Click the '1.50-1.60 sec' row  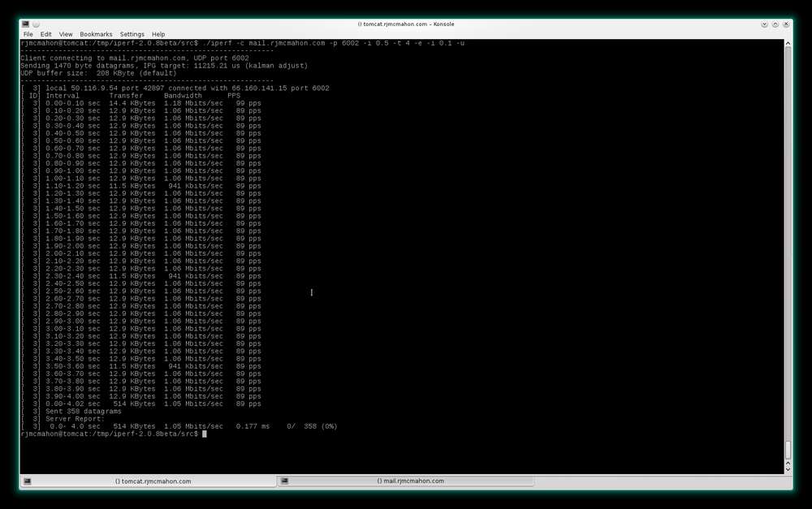[140, 216]
